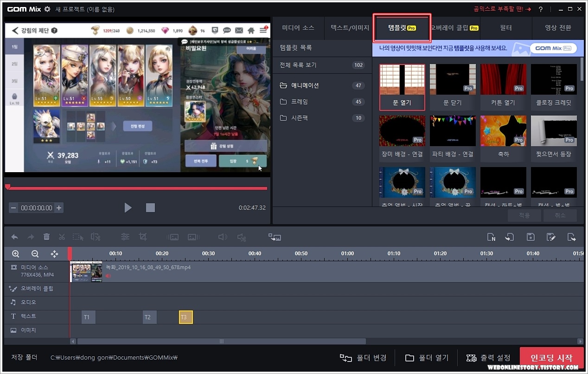This screenshot has width=588, height=374.
Task: Click the speaker volume icon in toolbar
Action: [223, 237]
